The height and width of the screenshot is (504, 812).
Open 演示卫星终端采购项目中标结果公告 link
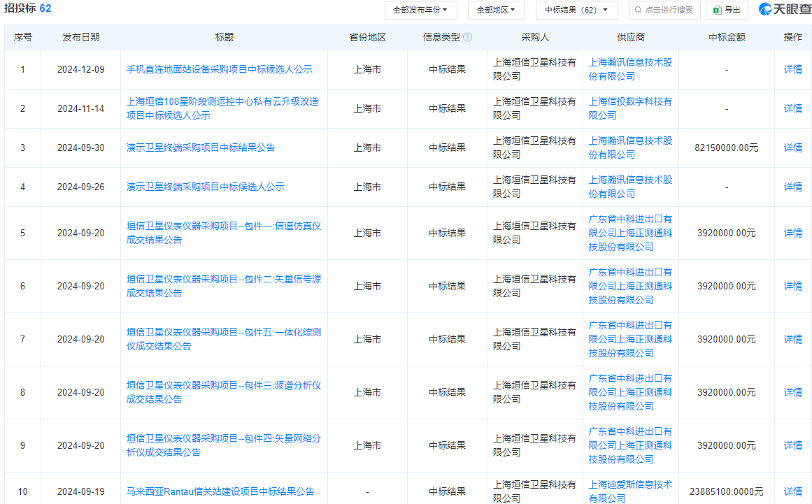pos(201,147)
